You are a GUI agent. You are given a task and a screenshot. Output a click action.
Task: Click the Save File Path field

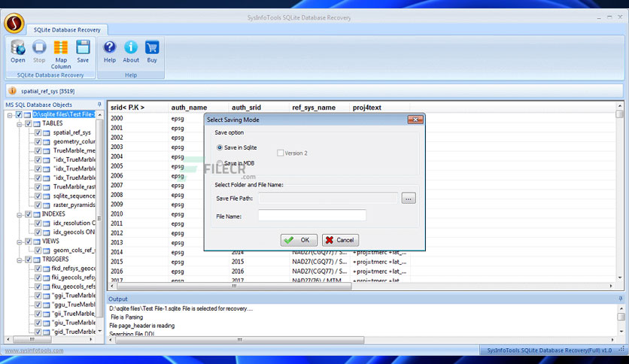(328, 198)
